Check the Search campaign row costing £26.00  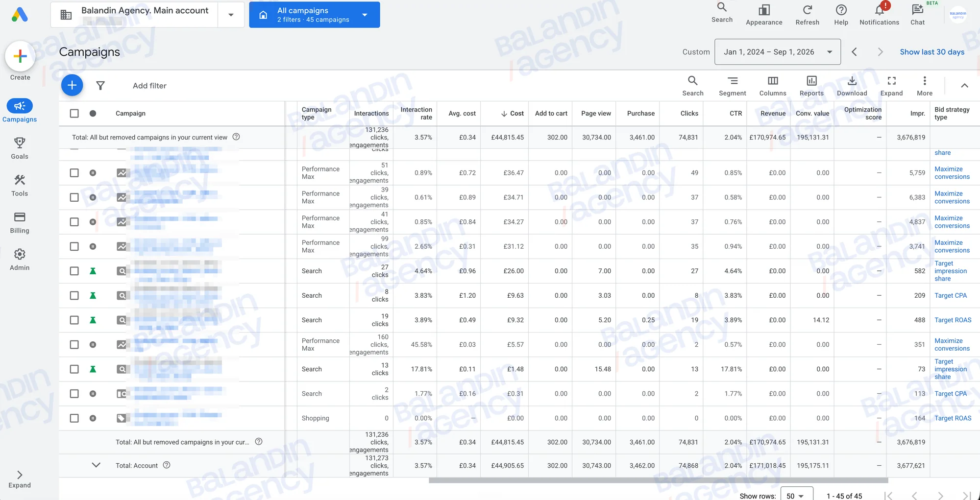coord(74,271)
